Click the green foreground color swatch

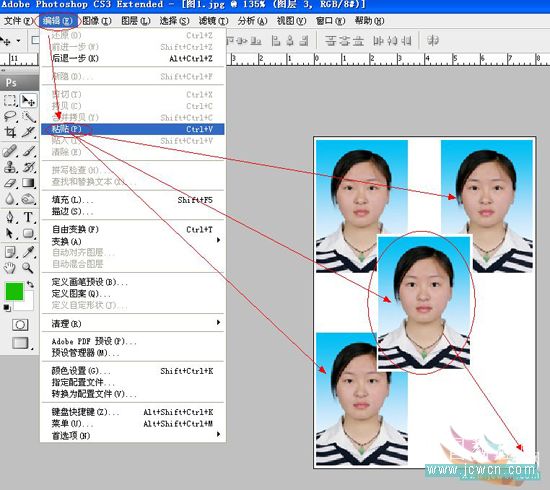pyautogui.click(x=14, y=291)
